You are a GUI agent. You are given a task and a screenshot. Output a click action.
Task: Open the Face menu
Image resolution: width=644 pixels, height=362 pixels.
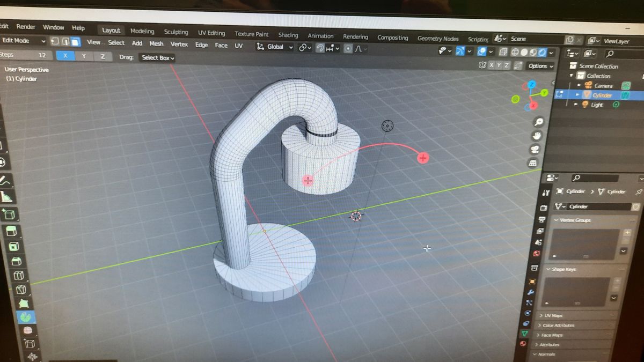[x=221, y=46]
